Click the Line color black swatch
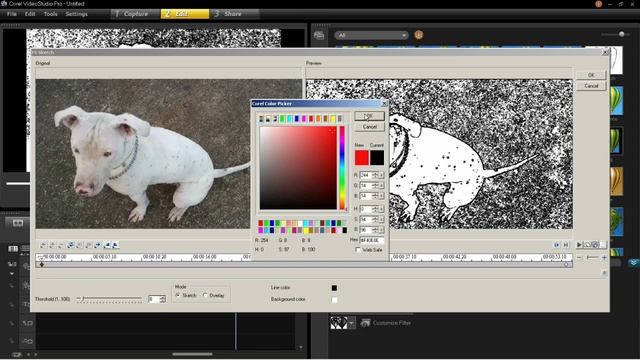Screen dimensions: 640x360 pyautogui.click(x=334, y=288)
